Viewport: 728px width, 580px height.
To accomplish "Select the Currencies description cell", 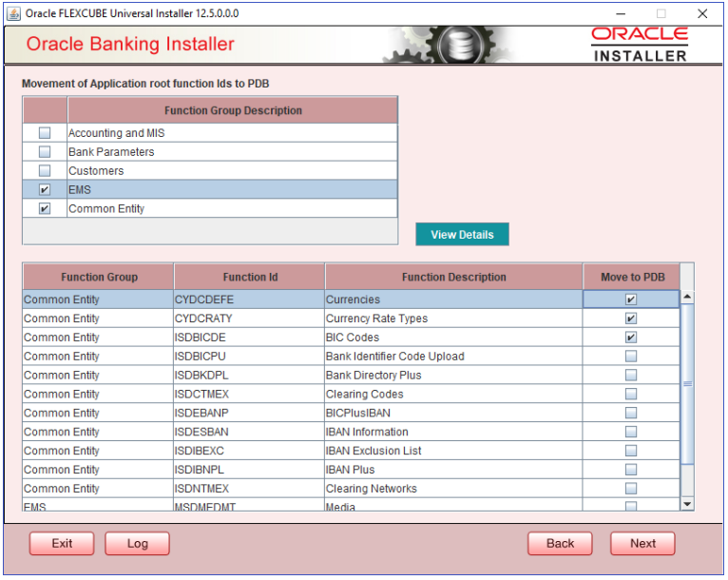I will point(453,300).
